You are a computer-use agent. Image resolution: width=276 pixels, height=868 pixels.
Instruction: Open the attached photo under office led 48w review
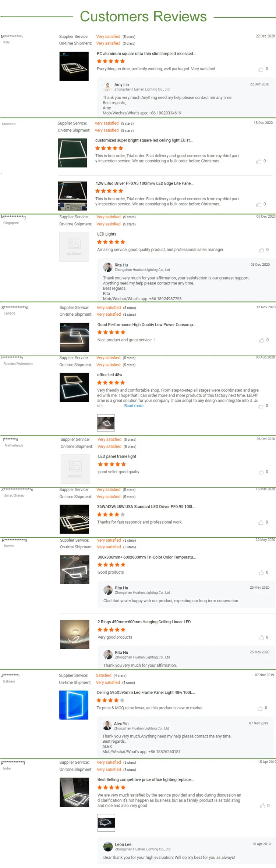click(106, 423)
